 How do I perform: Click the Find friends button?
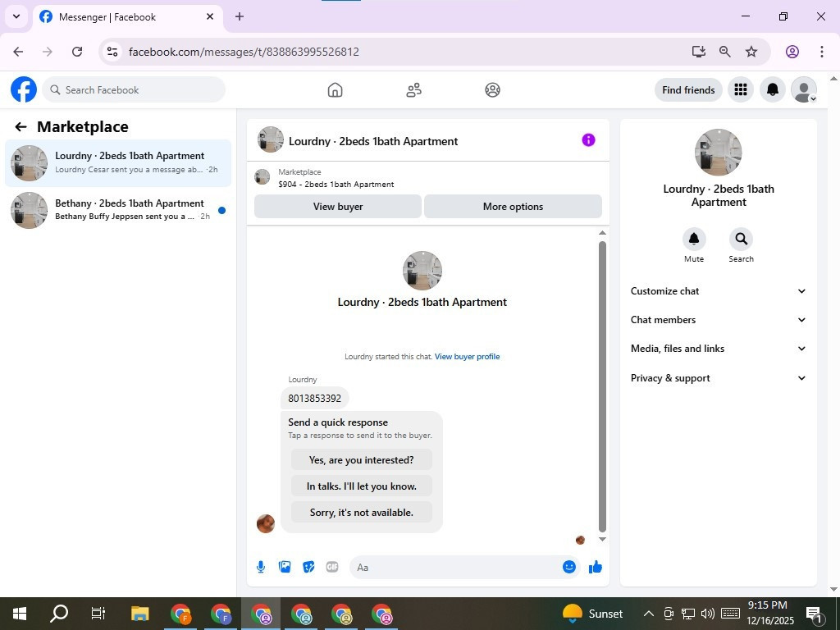tap(688, 90)
